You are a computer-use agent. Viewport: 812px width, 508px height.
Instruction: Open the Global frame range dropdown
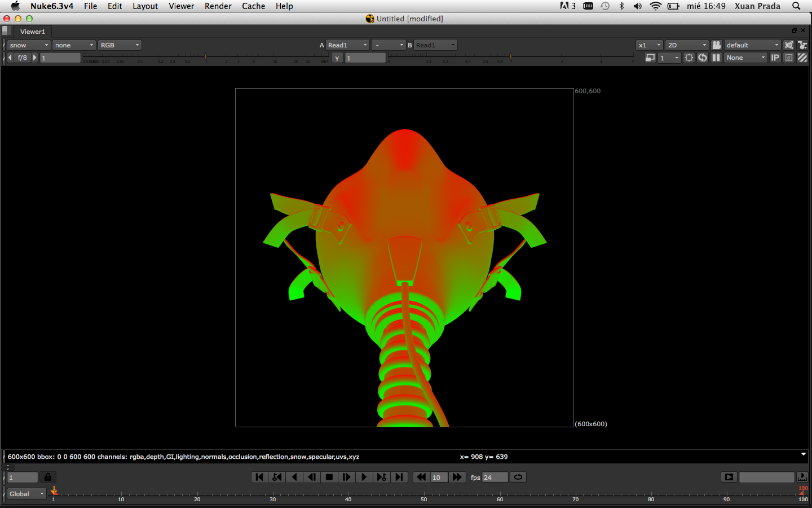[x=27, y=494]
